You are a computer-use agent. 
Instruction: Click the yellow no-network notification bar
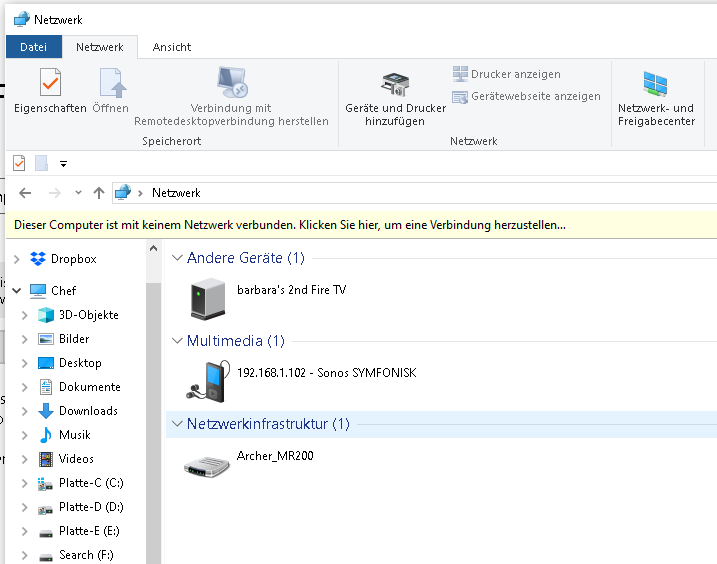(361, 225)
